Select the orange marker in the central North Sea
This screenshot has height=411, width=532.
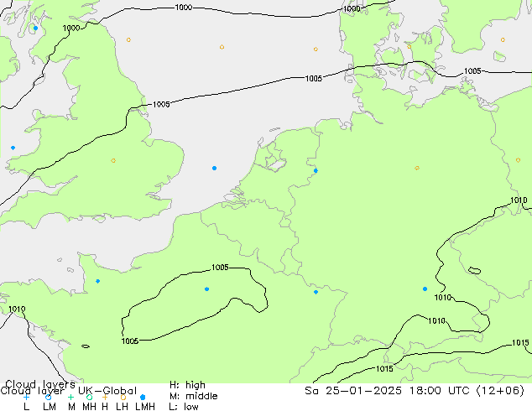222,47
